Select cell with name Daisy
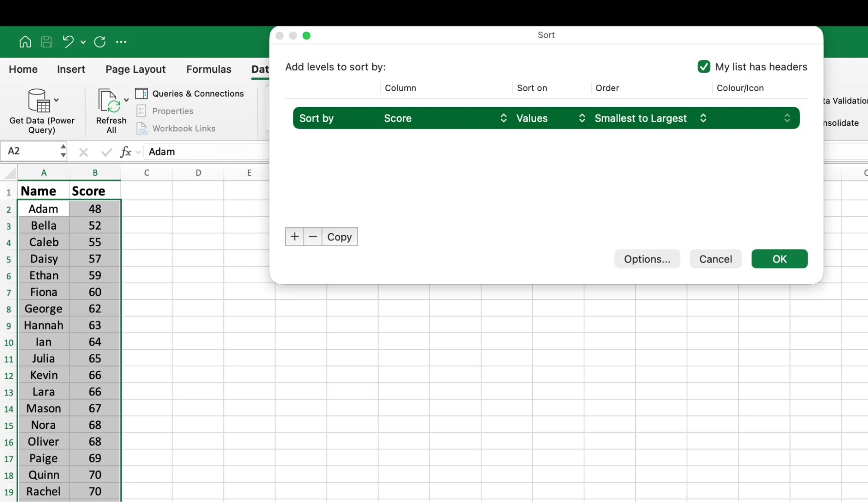Image resolution: width=868 pixels, height=502 pixels. 43,259
